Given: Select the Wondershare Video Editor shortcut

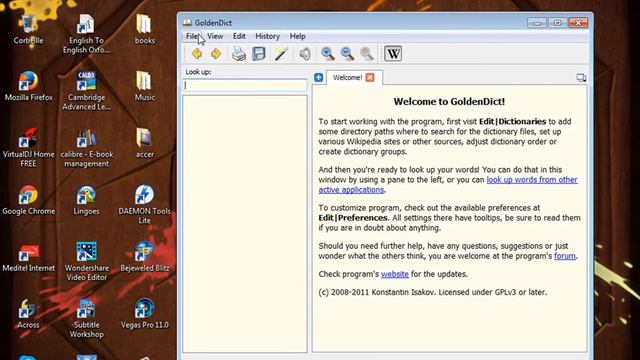Looking at the screenshot, I should pos(86,261).
